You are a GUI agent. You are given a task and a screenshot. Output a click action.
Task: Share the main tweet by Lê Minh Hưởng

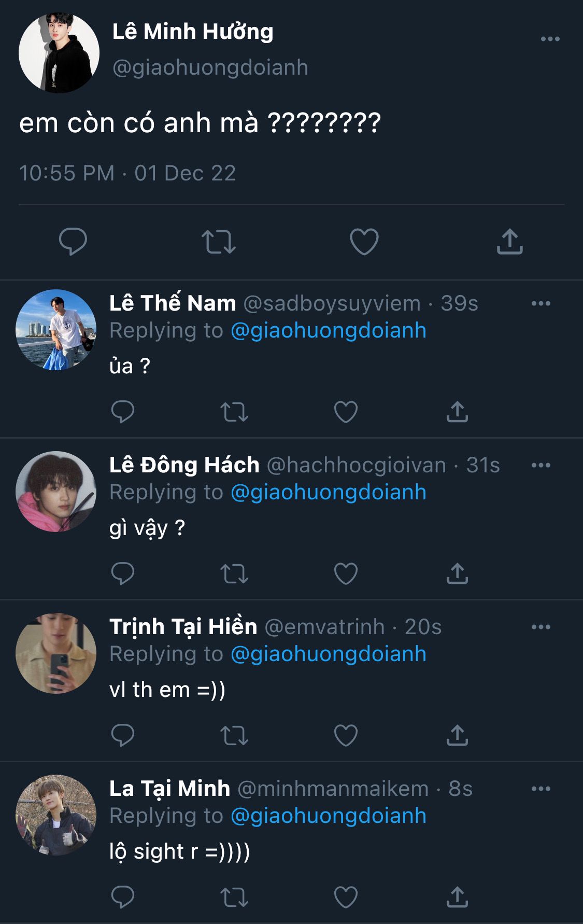[x=509, y=242]
